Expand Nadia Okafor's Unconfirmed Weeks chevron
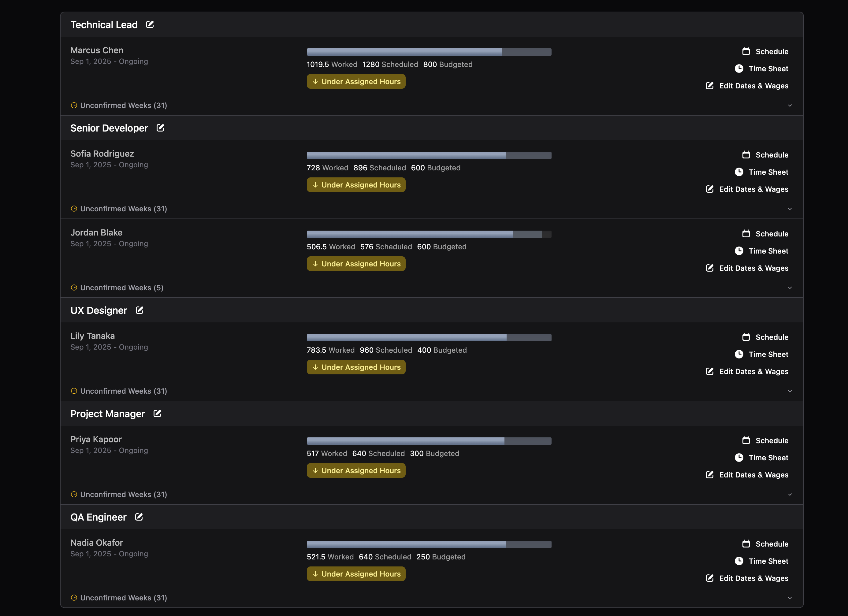This screenshot has height=616, width=848. [x=790, y=598]
